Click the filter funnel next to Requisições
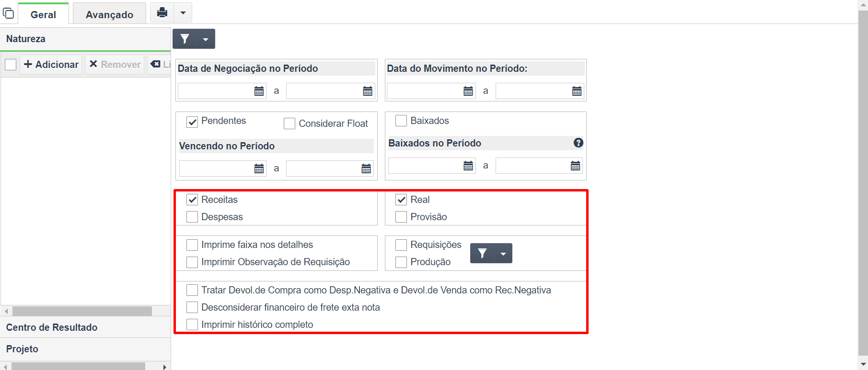Screen dimensions: 868x370 482,253
